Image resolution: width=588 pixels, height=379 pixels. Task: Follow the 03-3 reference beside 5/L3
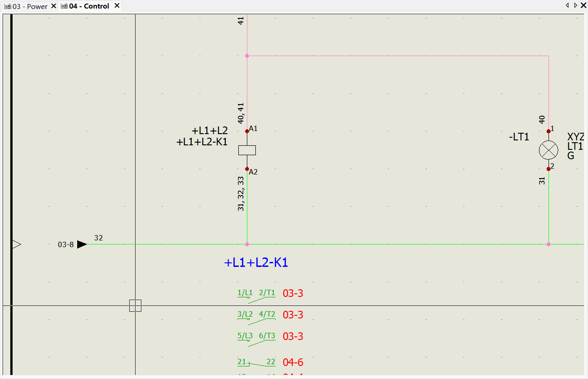click(293, 336)
